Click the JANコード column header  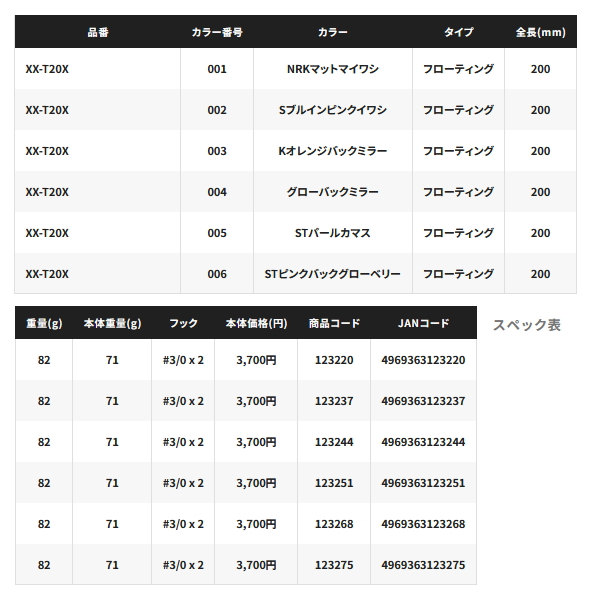pyautogui.click(x=423, y=323)
